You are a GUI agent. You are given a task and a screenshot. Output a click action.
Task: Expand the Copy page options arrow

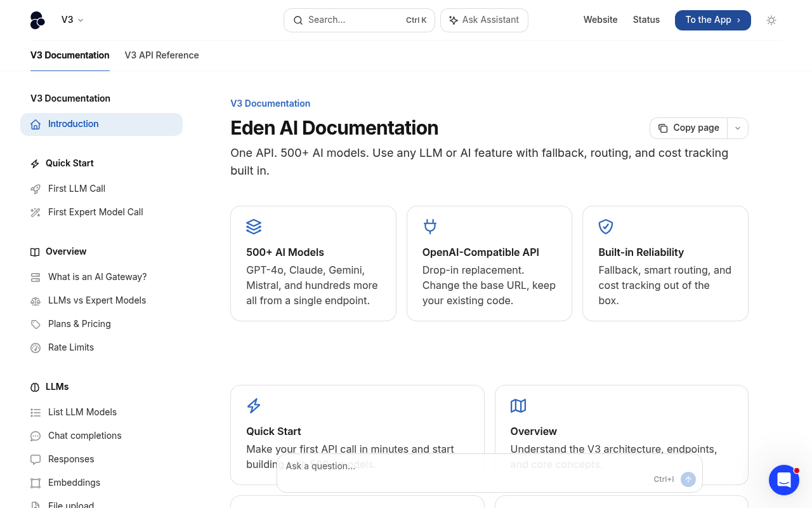click(738, 128)
